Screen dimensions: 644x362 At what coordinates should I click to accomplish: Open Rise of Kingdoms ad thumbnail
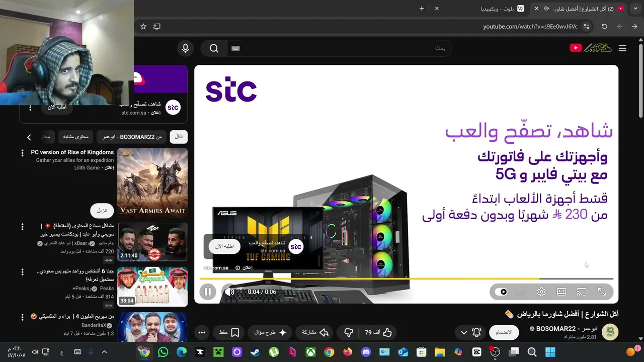[x=152, y=183]
